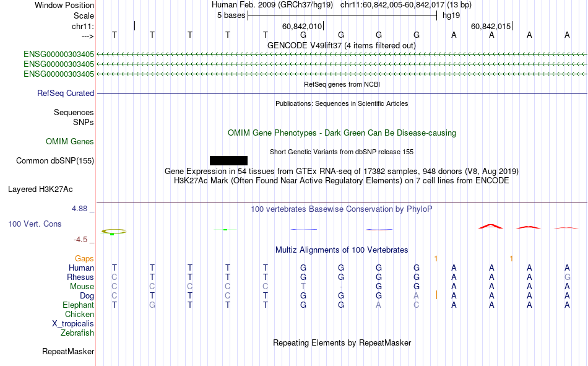
Task: Click the green oval PhyloP conservation mark
Action: coord(114,232)
